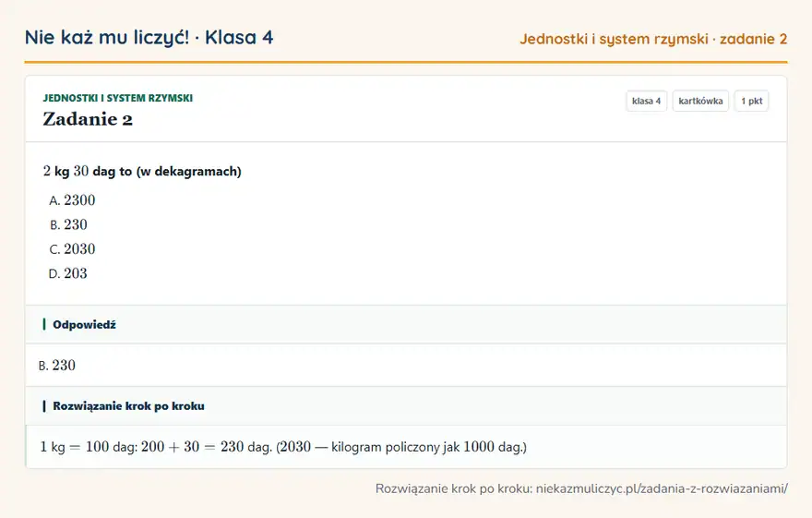Click the 'Nie każ mu liczyć! · Klasa 4' header title

(x=149, y=37)
